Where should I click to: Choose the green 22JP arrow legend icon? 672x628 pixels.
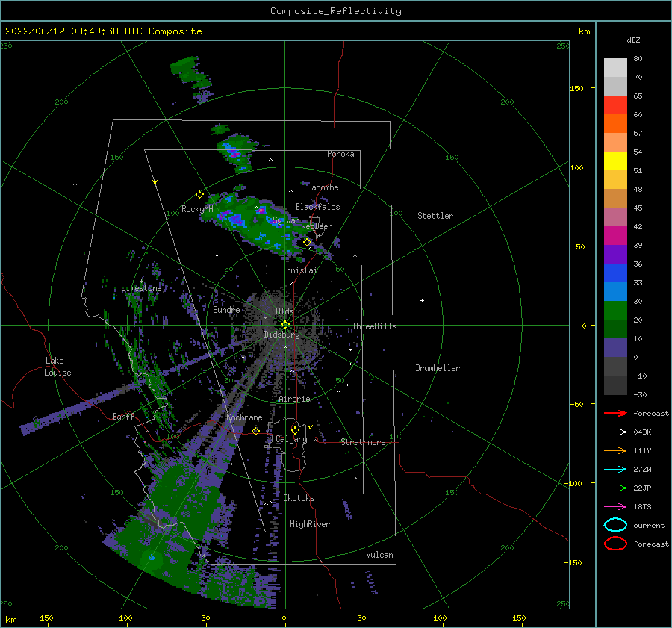click(615, 488)
